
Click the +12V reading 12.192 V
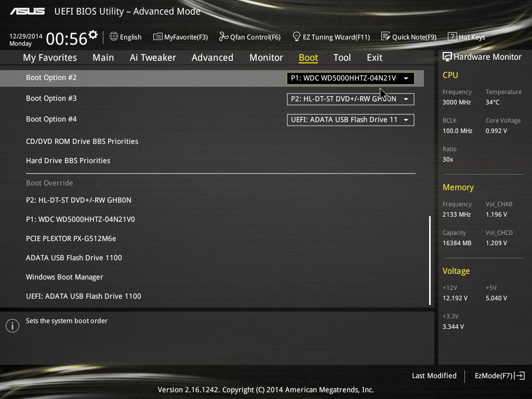(x=455, y=298)
